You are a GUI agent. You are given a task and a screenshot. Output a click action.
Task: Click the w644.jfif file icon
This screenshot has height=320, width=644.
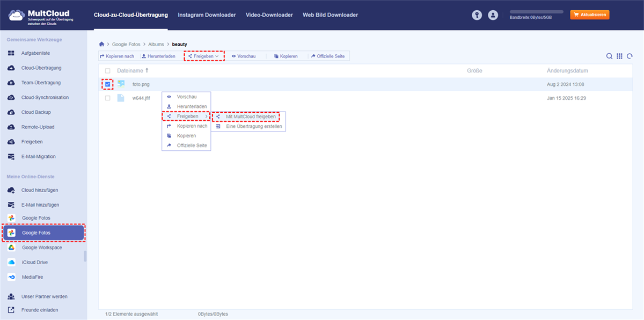pos(121,98)
